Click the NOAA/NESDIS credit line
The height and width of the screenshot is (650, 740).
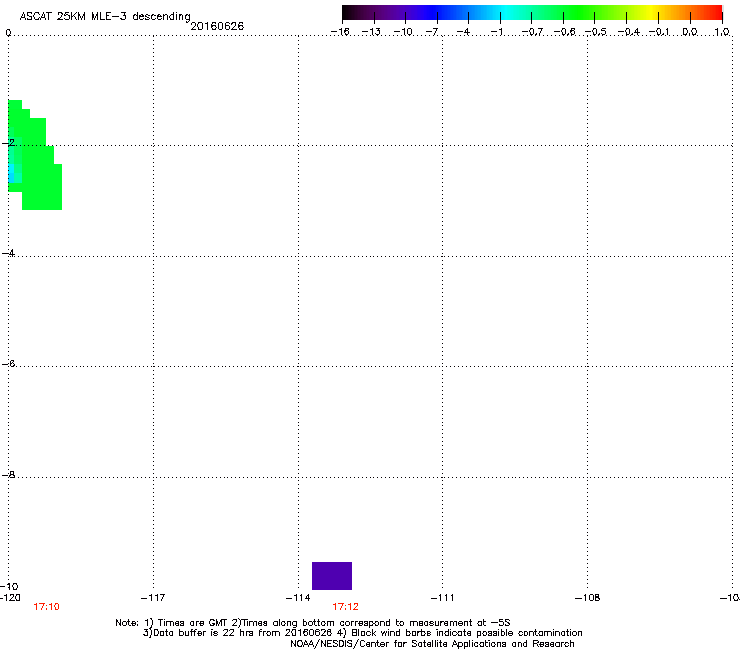(432, 644)
